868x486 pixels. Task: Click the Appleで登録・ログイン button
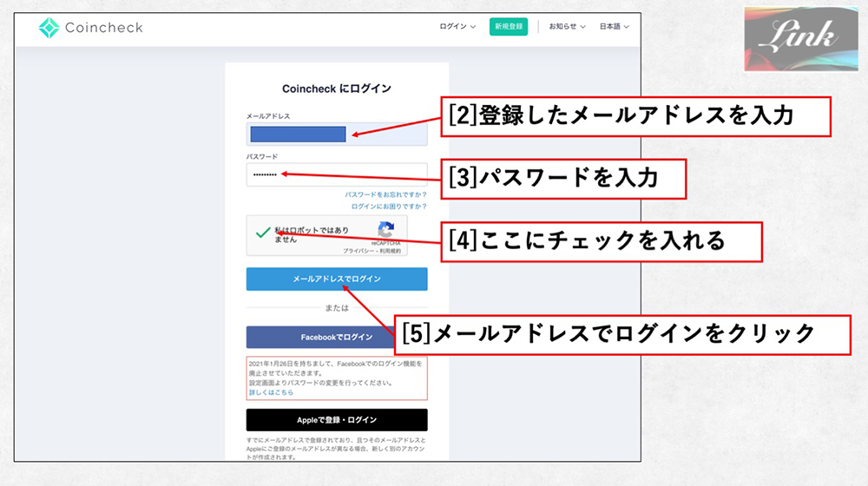337,420
